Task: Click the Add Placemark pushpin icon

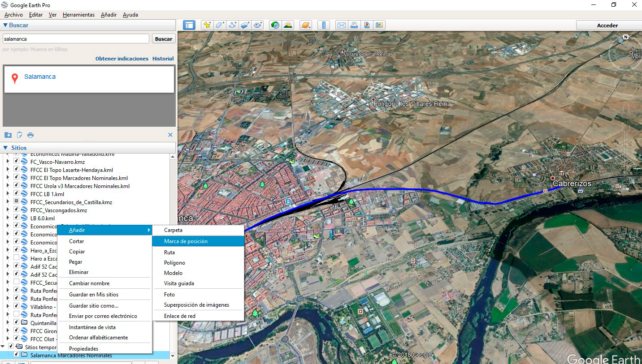Action: (x=207, y=25)
